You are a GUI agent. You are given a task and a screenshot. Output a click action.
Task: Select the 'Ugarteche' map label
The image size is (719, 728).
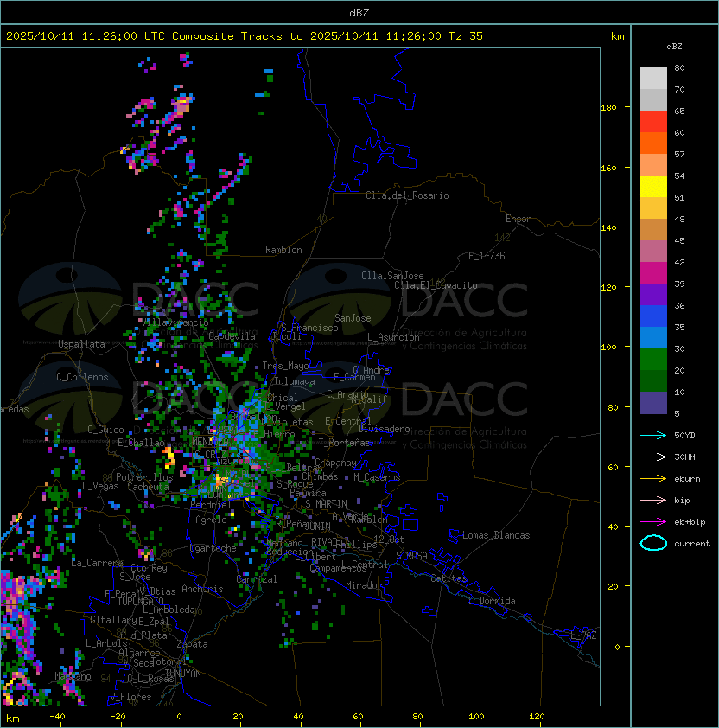(x=213, y=548)
